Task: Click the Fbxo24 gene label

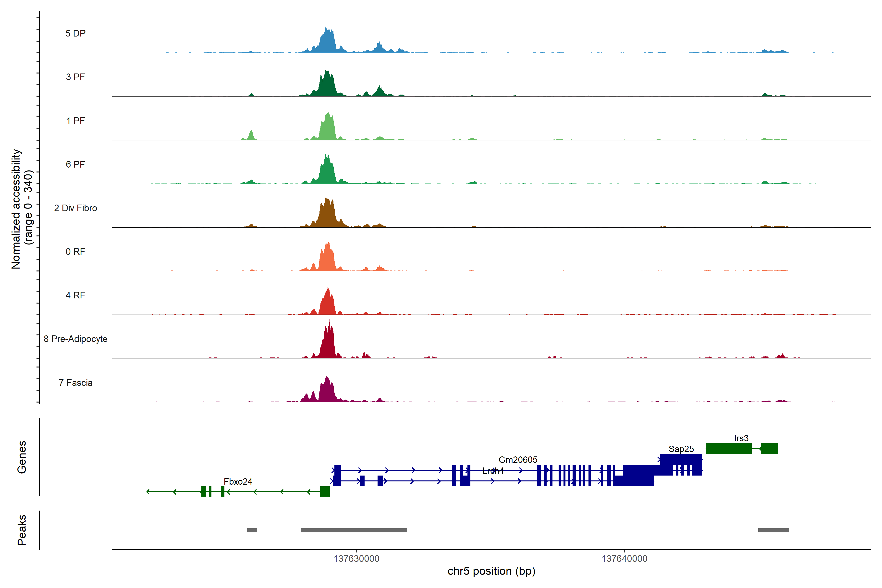Action: point(238,481)
